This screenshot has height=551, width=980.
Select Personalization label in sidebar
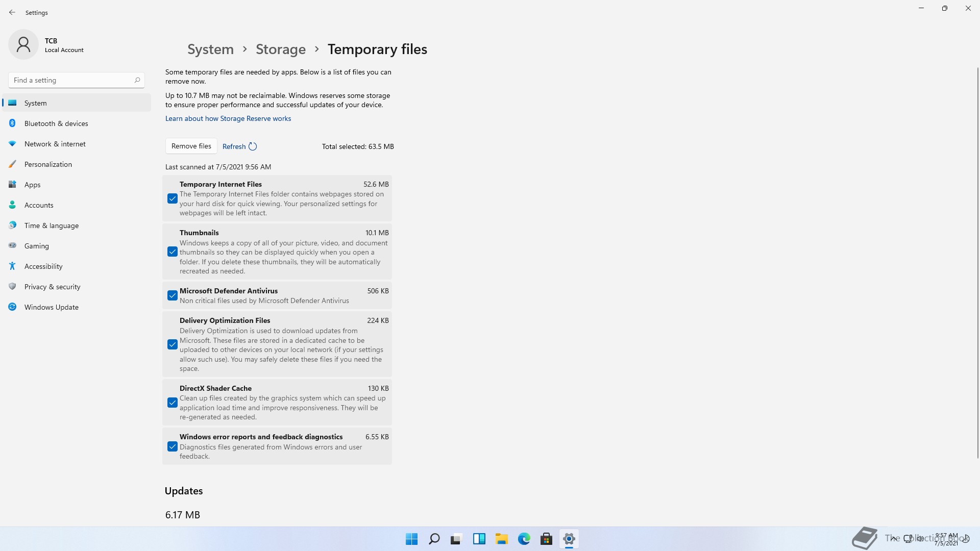point(48,164)
